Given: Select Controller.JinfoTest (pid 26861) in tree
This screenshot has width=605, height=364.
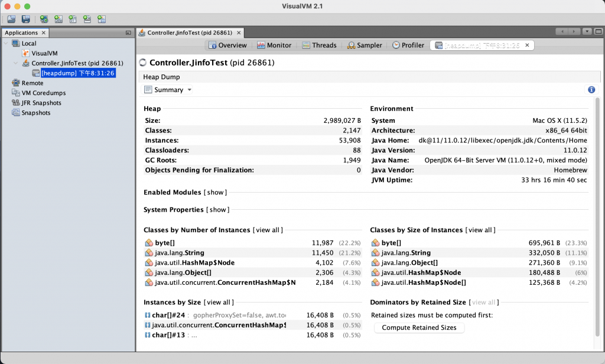Looking at the screenshot, I should pyautogui.click(x=73, y=63).
